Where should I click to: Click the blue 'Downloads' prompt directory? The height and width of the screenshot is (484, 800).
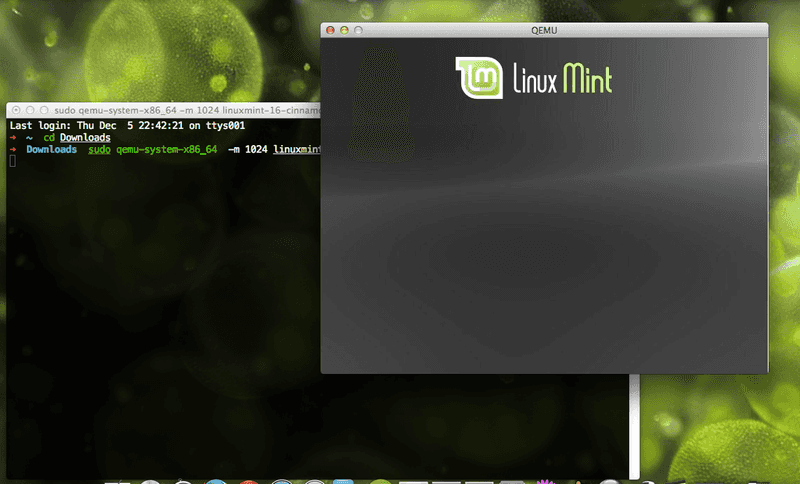[52, 149]
